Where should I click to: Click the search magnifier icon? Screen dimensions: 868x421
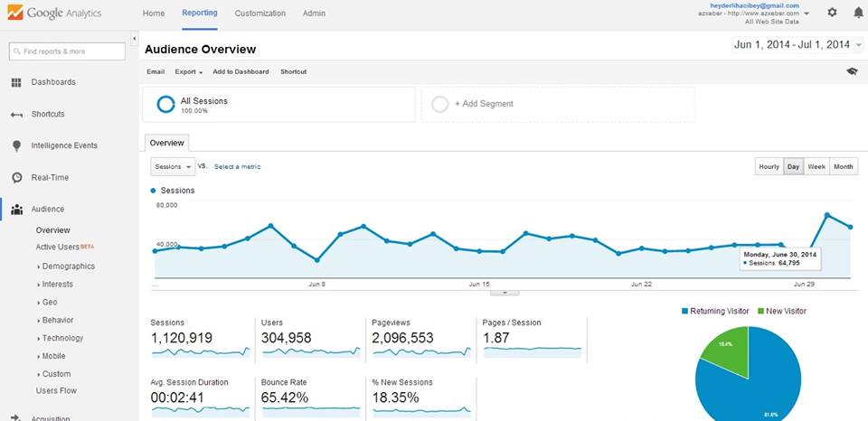(x=17, y=51)
